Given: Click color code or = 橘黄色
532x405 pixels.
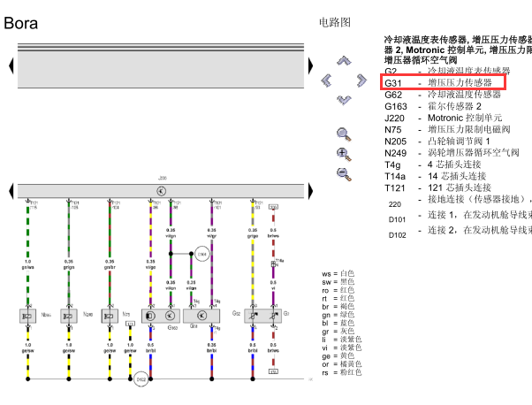Looking at the screenshot, I should click(342, 364).
